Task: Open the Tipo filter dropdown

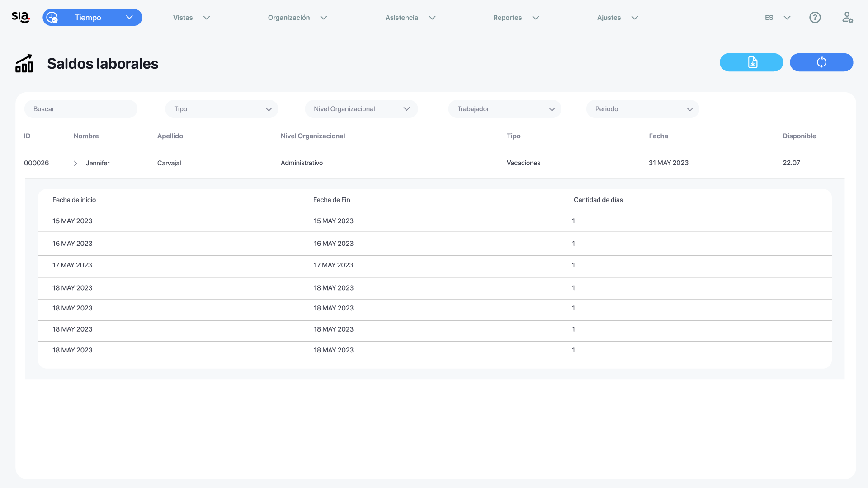Action: [222, 109]
